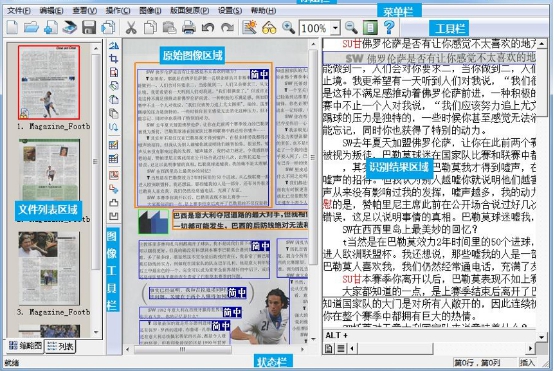Click the add image file icon
Screen dimensions: 554x371
51,28
